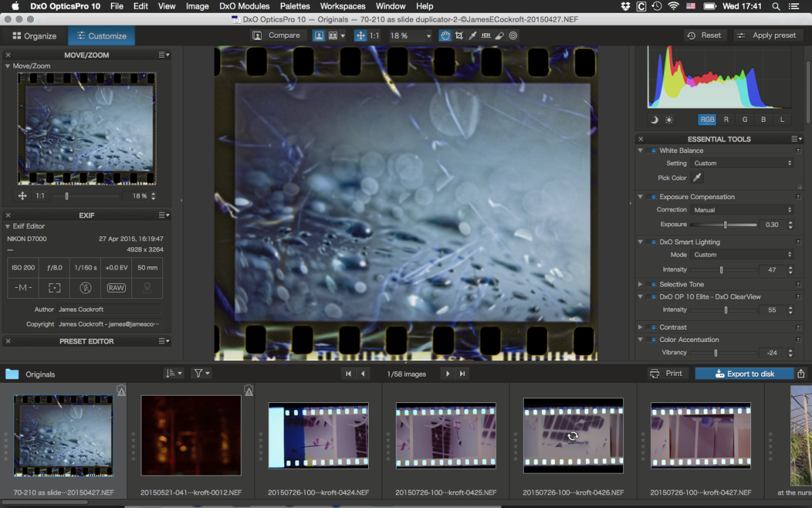Viewport: 812px width, 508px height.
Task: Expand the Selective Tone section
Action: (640, 284)
